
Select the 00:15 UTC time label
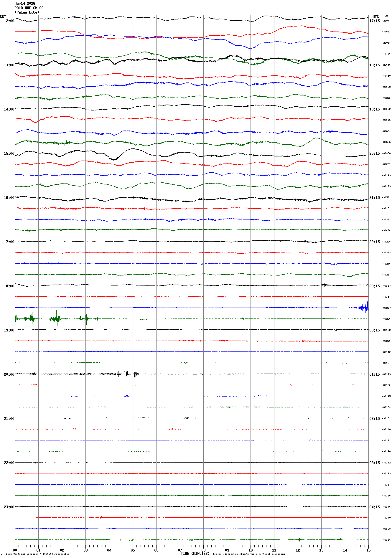pos(374,330)
